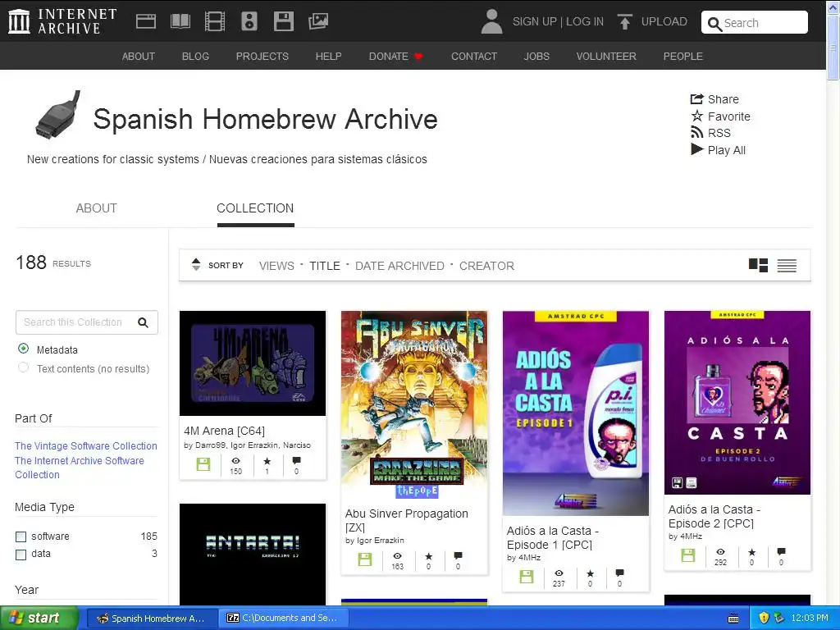Open PEOPLE in navigation bar
840x630 pixels.
coord(683,57)
